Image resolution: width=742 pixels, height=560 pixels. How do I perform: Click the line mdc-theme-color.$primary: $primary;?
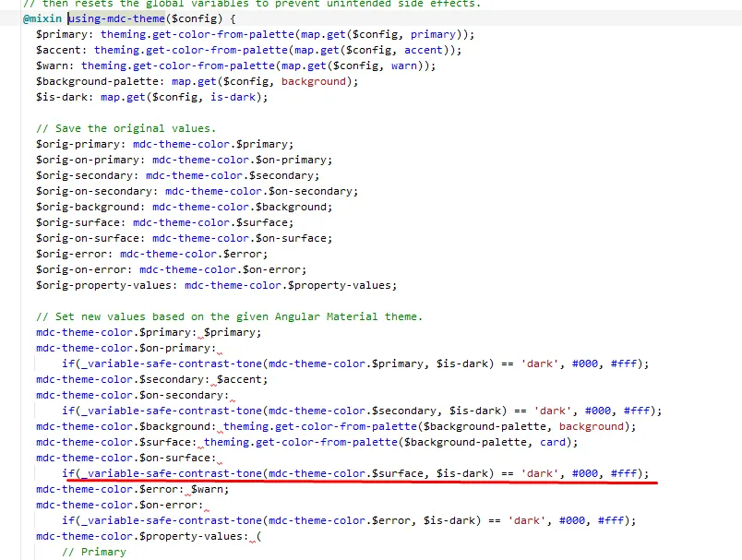click(x=149, y=332)
